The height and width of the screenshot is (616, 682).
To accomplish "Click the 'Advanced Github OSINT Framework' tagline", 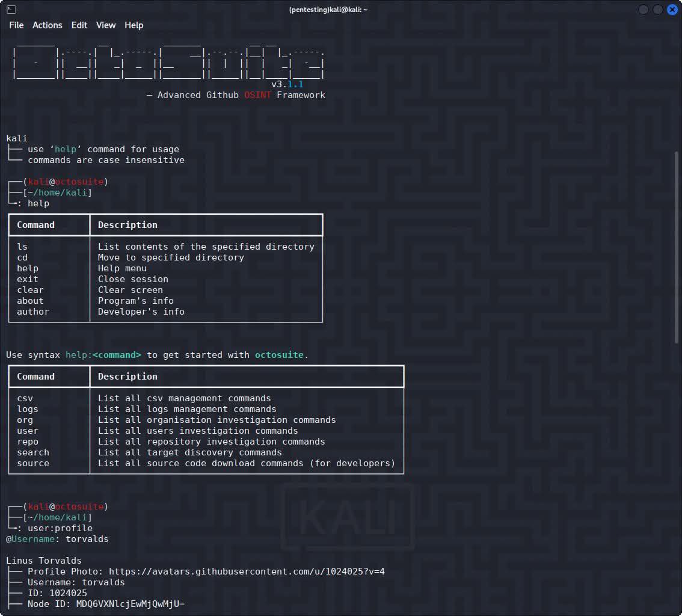I will pyautogui.click(x=241, y=95).
